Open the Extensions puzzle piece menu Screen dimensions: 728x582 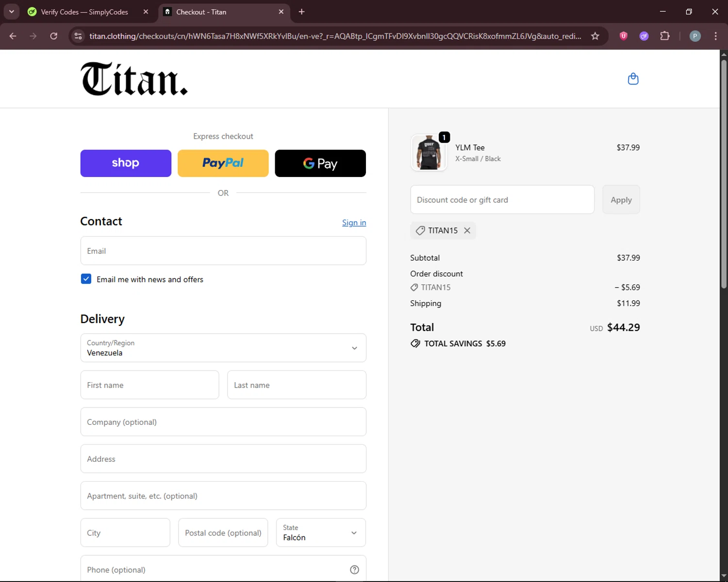point(665,36)
